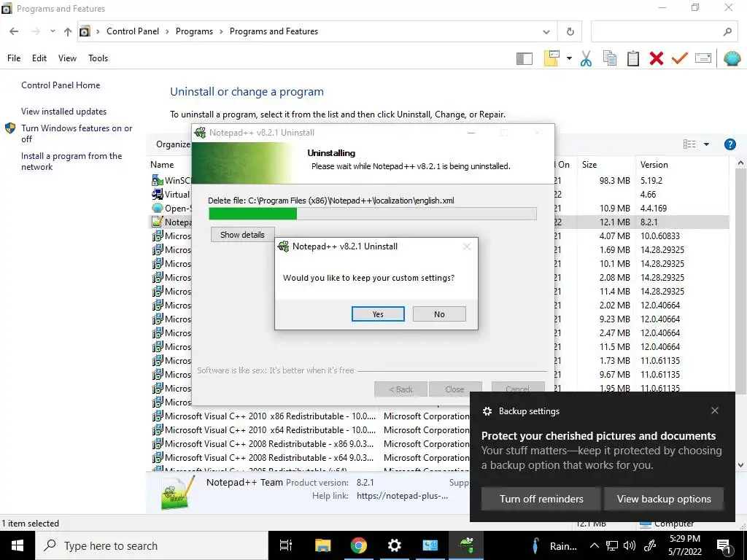Click version 5.19.2 cell

[651, 181]
